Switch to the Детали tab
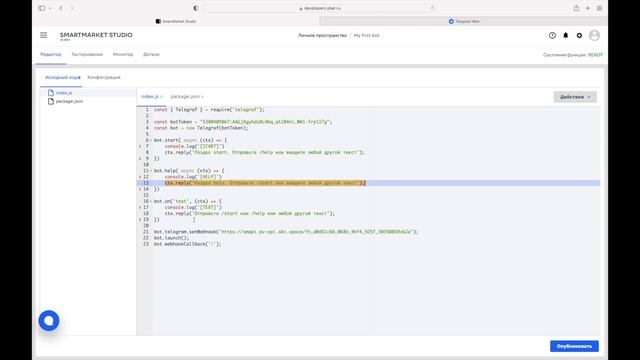This screenshot has width=640, height=360. [151, 55]
